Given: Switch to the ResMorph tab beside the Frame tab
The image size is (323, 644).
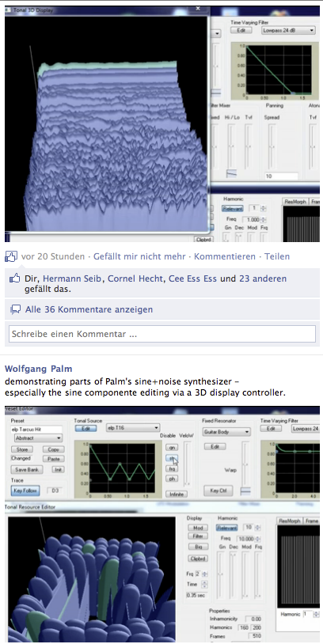Looking at the screenshot, I should [289, 521].
